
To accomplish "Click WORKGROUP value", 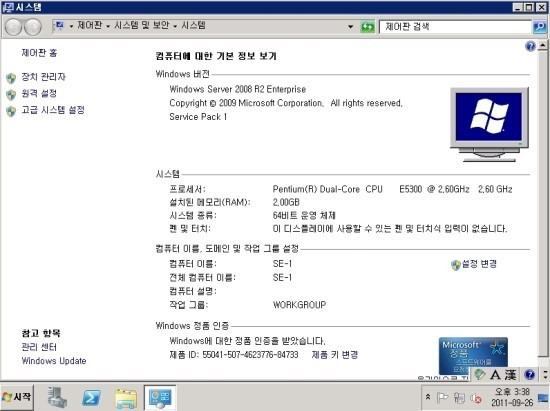I will click(x=299, y=305).
